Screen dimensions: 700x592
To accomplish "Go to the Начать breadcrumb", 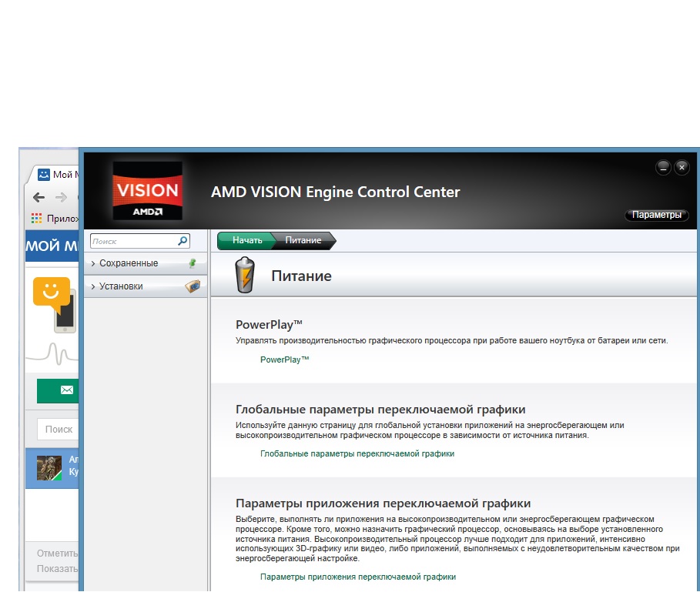I will [246, 240].
